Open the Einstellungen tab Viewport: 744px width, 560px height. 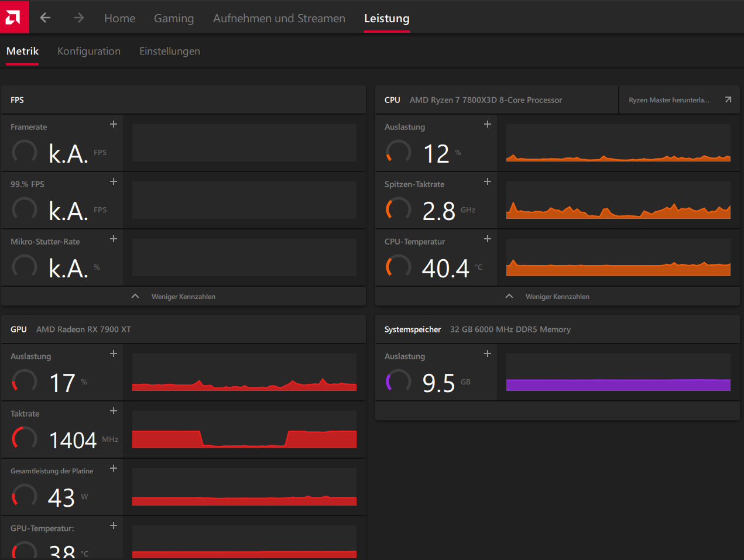pyautogui.click(x=170, y=51)
